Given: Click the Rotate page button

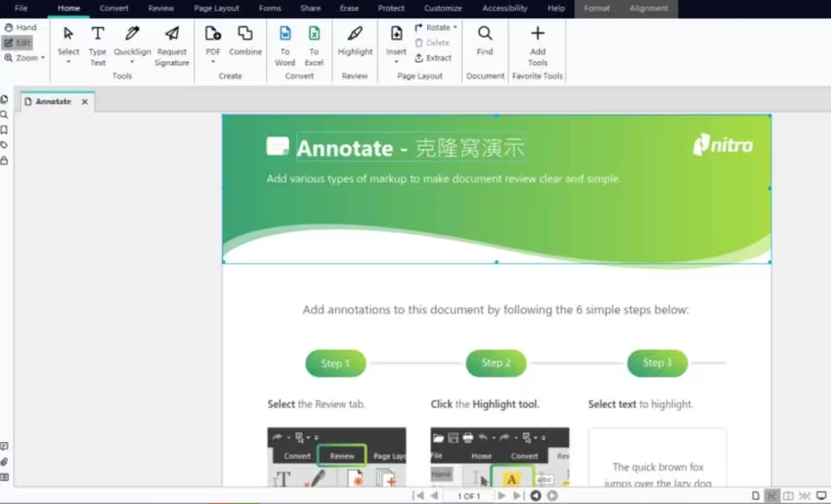Looking at the screenshot, I should coord(433,27).
